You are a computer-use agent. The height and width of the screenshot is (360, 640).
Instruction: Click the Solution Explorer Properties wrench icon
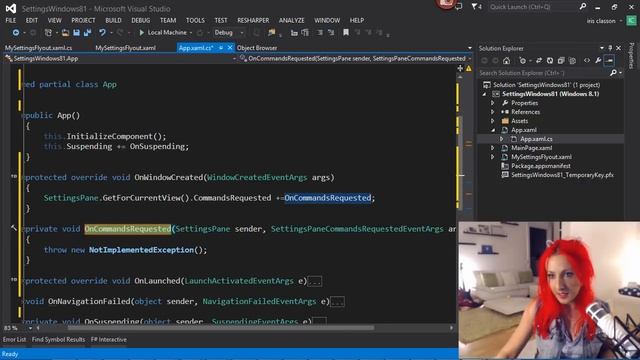pyautogui.click(x=598, y=60)
